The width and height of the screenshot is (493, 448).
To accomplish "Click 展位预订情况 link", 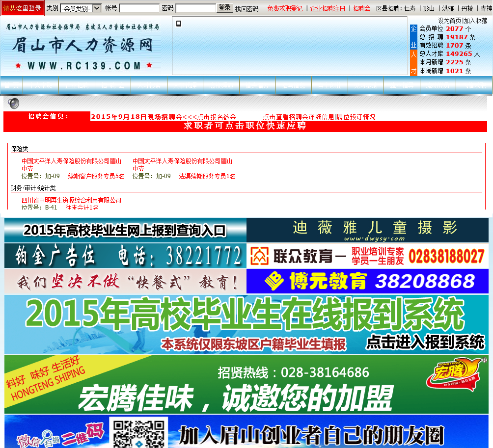I will point(356,117).
